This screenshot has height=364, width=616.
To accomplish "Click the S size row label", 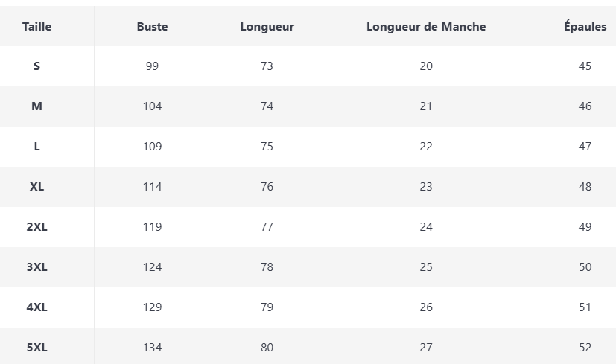I will click(36, 66).
